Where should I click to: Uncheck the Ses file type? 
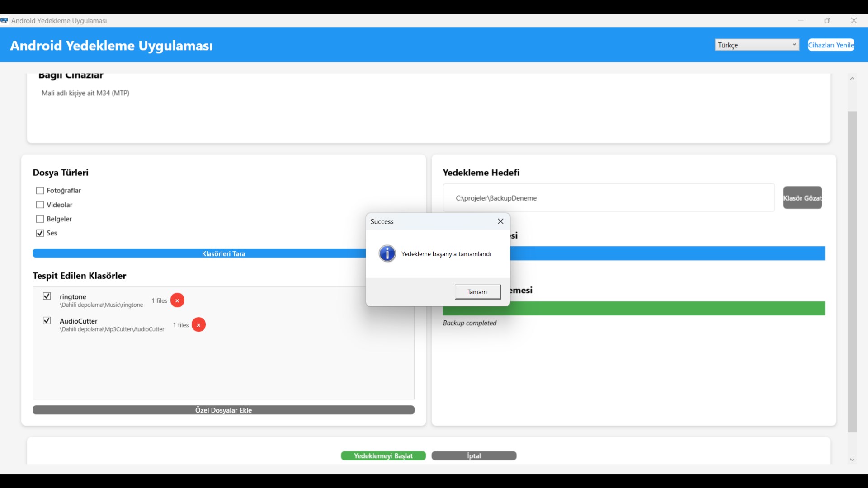coord(40,233)
